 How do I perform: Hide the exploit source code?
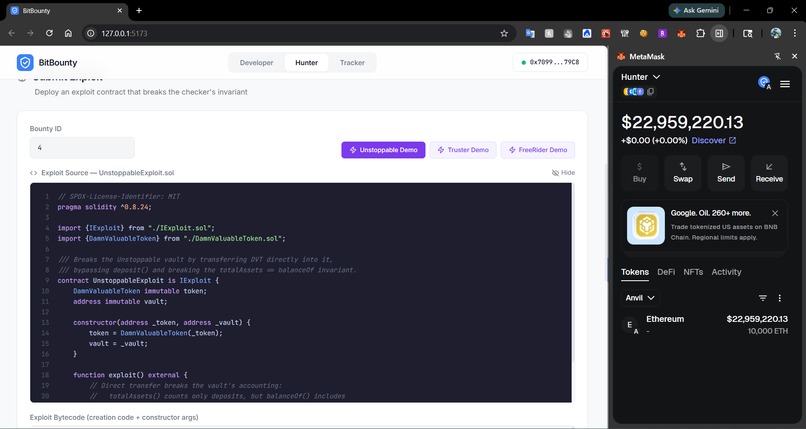click(563, 173)
